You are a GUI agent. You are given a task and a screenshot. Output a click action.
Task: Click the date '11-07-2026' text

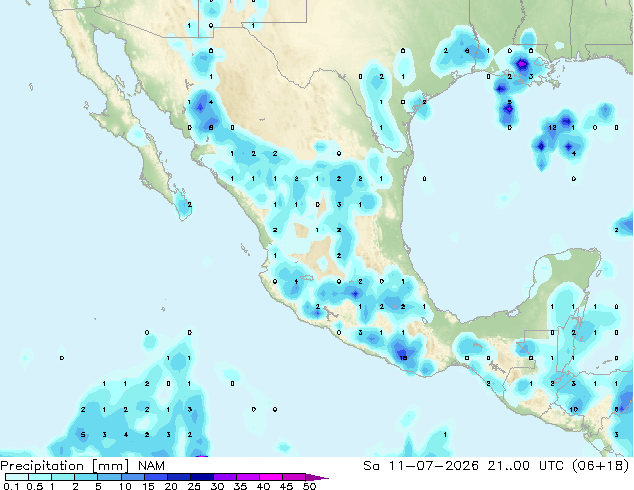tap(433, 466)
